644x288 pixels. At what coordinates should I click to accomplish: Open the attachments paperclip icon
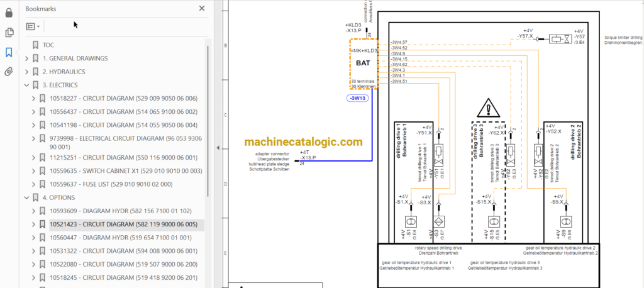click(x=9, y=72)
